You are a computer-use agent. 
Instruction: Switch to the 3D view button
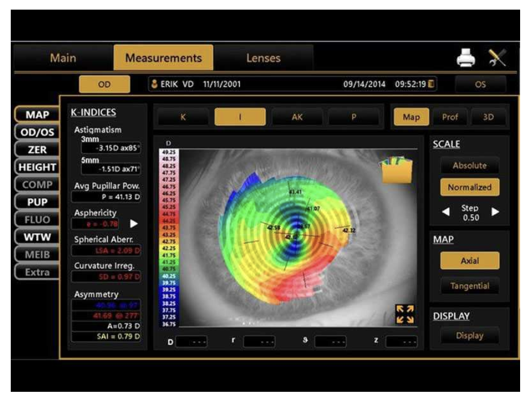[x=488, y=117]
